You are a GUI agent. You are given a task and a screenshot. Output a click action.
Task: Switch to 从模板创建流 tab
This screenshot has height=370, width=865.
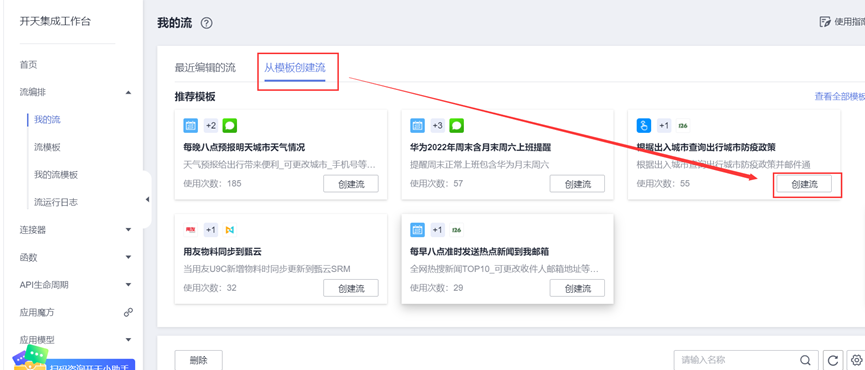[x=295, y=68]
